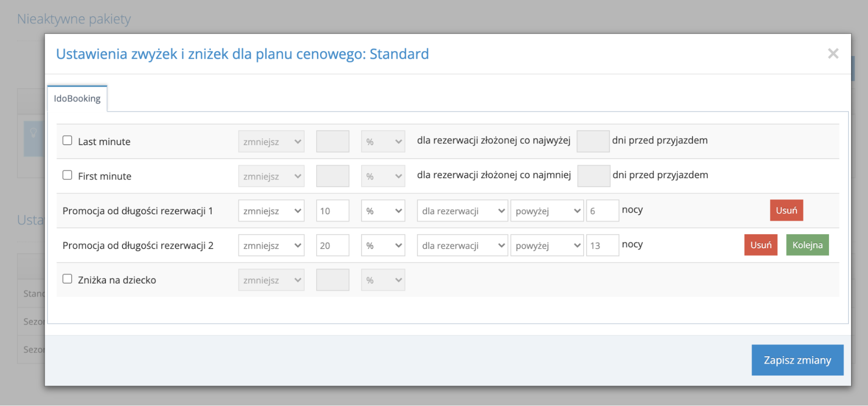This screenshot has height=406, width=868.
Task: Open 'powyżej' dropdown for Promocja 1
Action: (x=547, y=211)
